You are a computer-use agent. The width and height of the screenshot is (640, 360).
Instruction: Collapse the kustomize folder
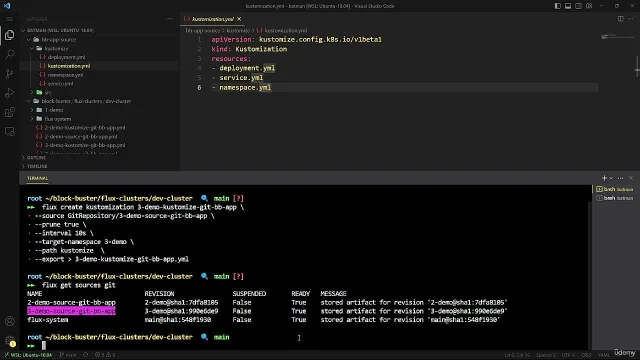(56, 49)
